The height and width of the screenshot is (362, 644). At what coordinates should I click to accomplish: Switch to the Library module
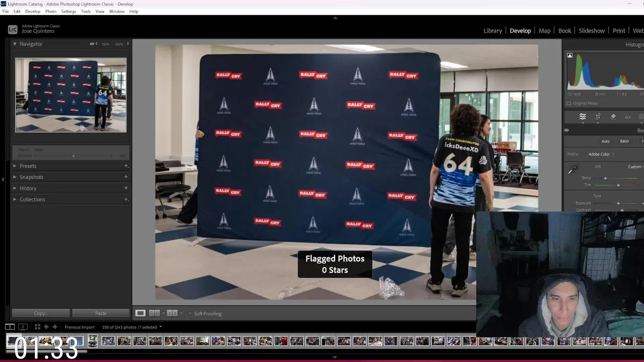(493, 31)
